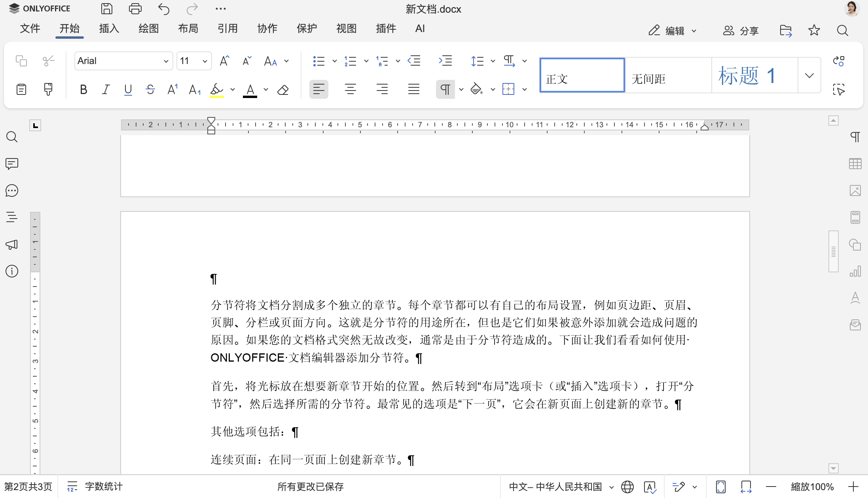Toggle bold formatting
Image resolution: width=868 pixels, height=498 pixels.
click(x=83, y=89)
